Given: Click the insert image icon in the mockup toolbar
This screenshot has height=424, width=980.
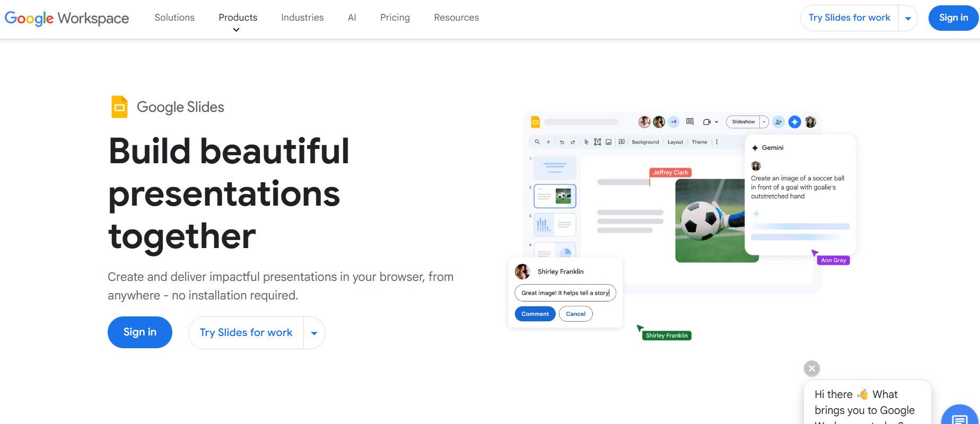Looking at the screenshot, I should 609,142.
